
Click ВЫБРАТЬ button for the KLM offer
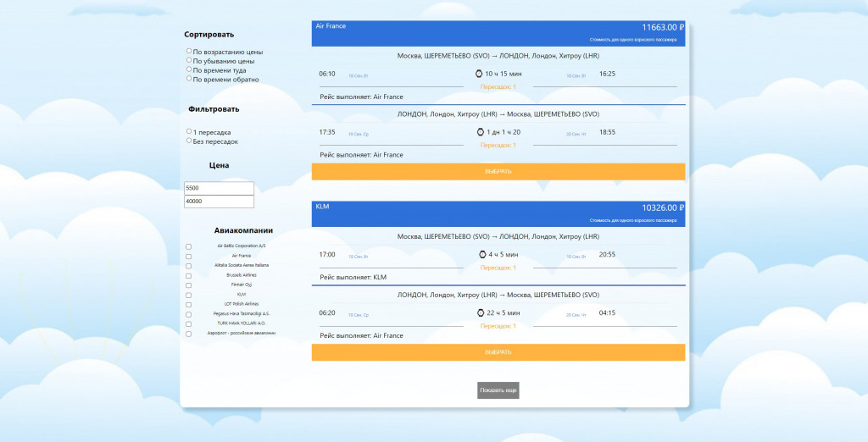pyautogui.click(x=498, y=352)
